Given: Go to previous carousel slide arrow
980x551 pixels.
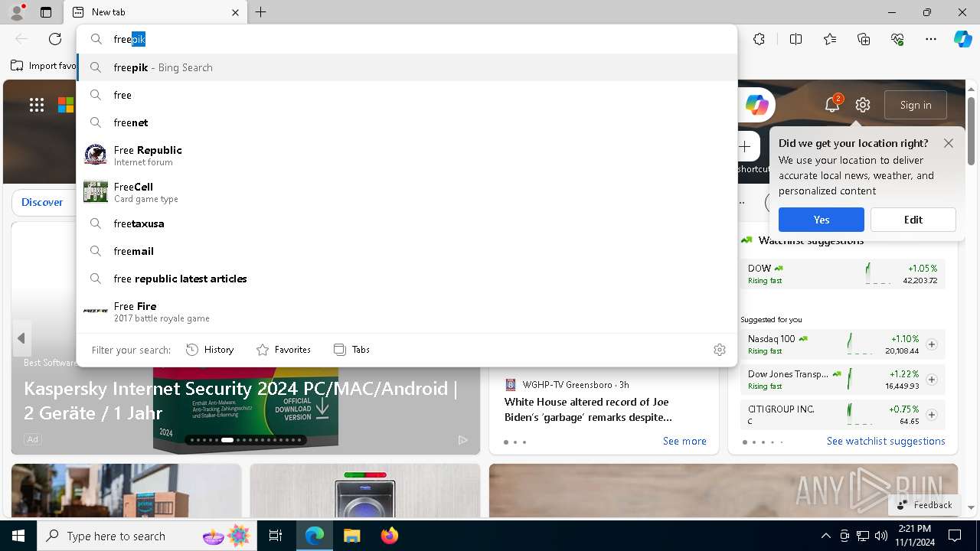Looking at the screenshot, I should click(x=21, y=338).
